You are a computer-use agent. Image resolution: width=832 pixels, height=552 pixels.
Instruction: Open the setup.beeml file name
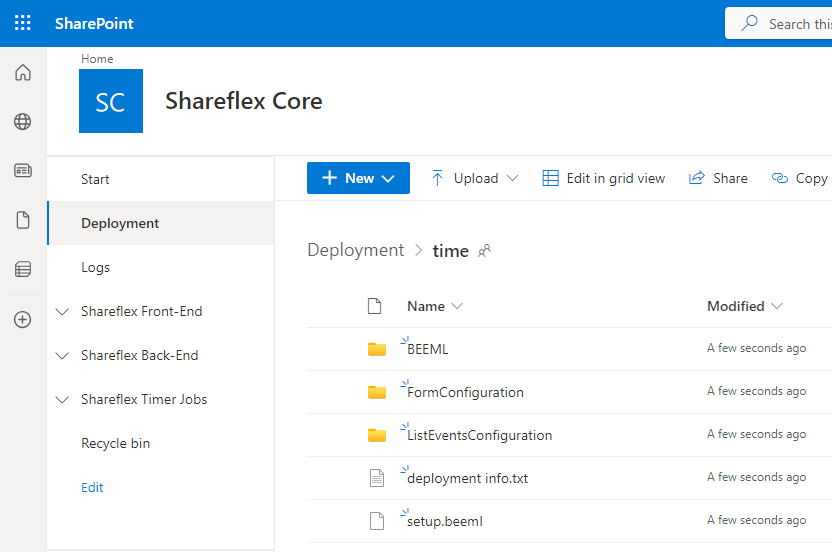(445, 521)
